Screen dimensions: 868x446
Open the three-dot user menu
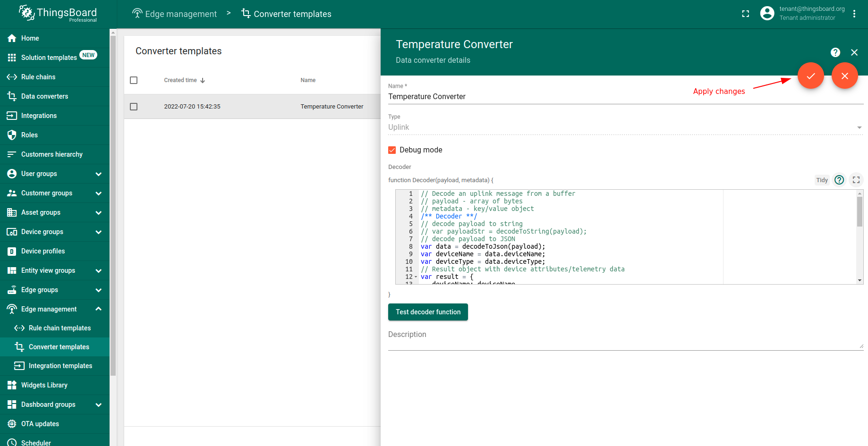854,14
